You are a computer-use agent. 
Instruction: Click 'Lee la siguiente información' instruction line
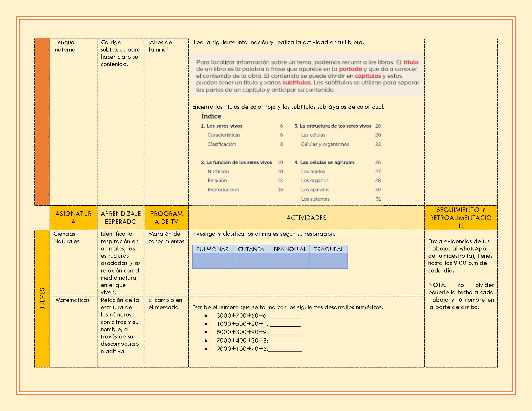(x=279, y=42)
